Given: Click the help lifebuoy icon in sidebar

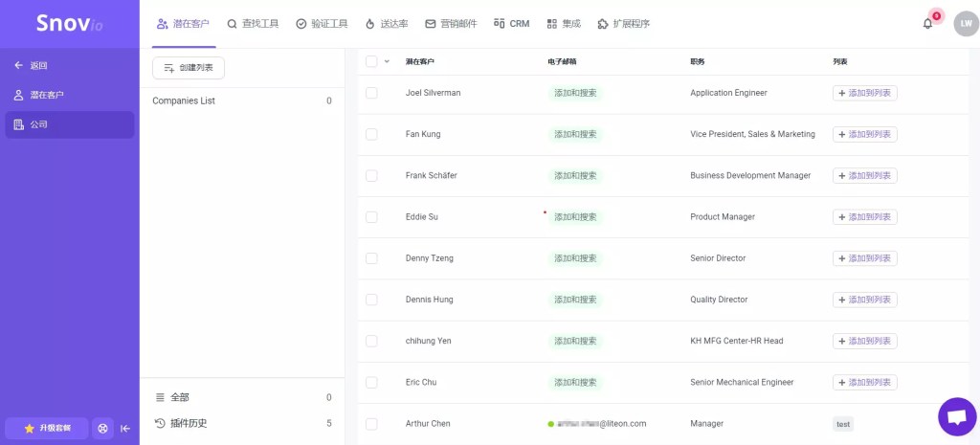Looking at the screenshot, I should click(x=102, y=428).
